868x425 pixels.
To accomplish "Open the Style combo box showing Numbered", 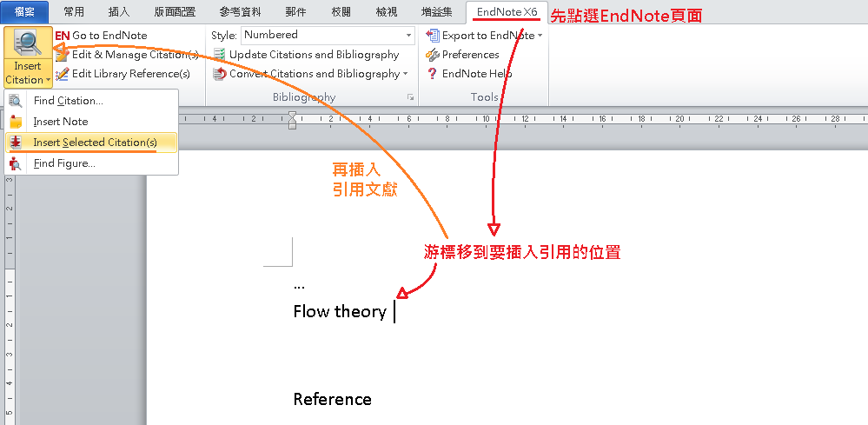I will pyautogui.click(x=328, y=35).
